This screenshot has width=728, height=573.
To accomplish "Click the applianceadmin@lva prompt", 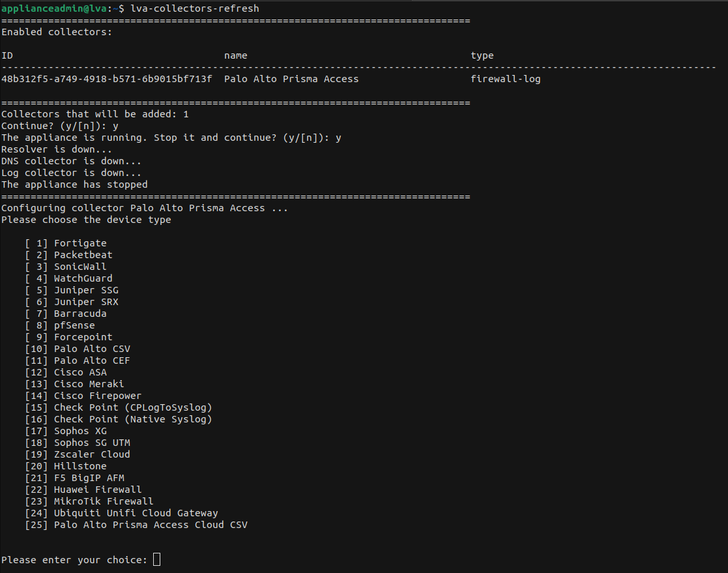I will pos(53,8).
